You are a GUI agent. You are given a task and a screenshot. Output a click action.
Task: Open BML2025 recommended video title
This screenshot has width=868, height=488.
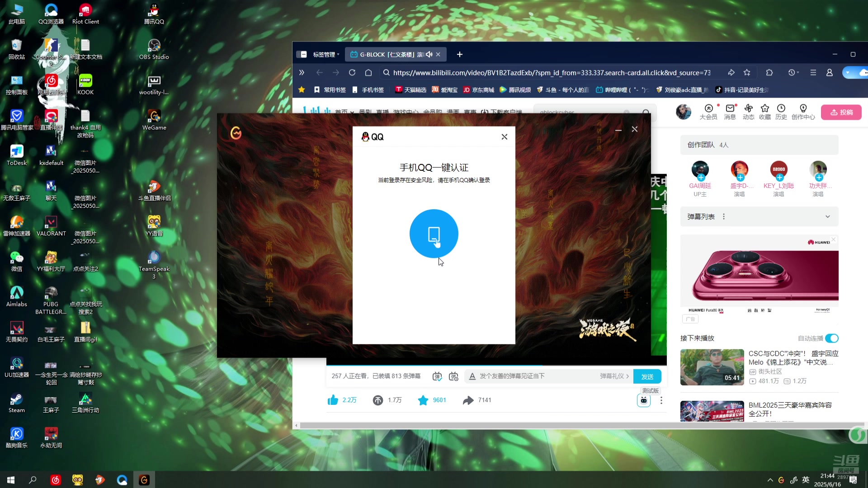790,409
